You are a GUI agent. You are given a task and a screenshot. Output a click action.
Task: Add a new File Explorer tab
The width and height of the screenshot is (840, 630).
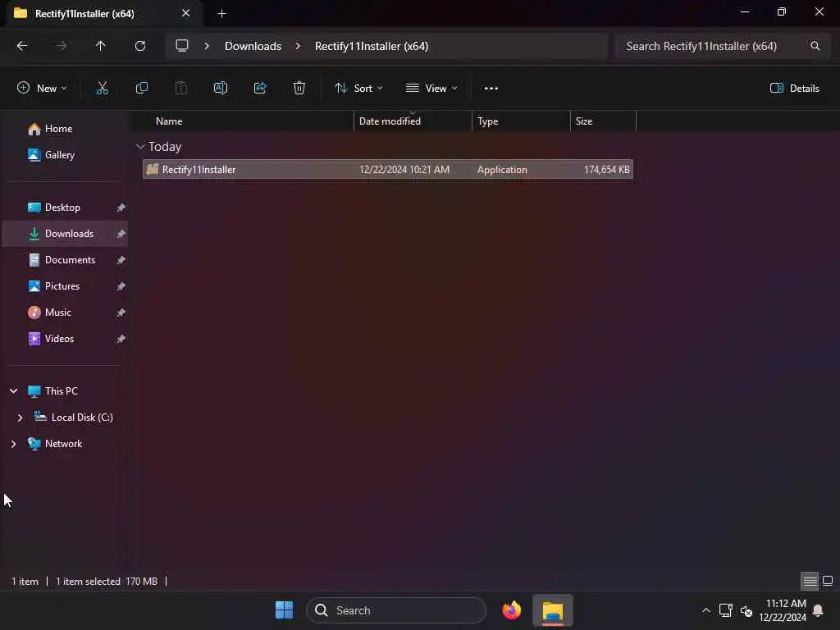pyautogui.click(x=221, y=14)
